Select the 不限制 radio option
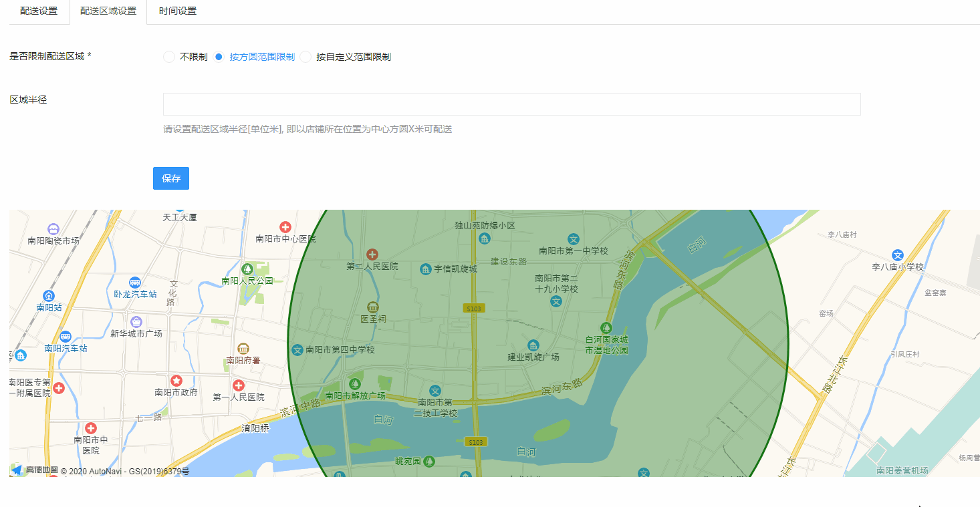Image resolution: width=980 pixels, height=507 pixels. 169,57
